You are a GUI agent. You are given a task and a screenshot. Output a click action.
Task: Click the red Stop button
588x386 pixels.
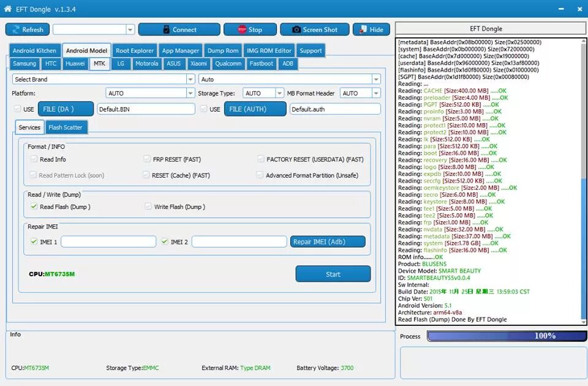point(250,29)
